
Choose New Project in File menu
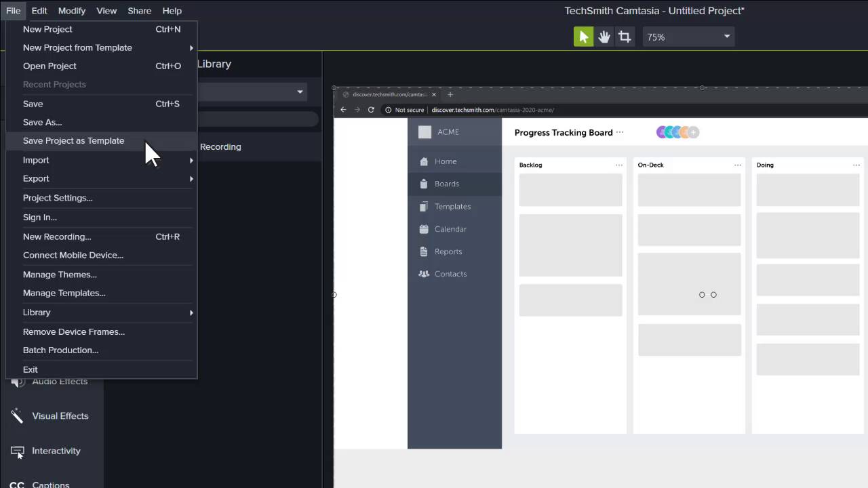pyautogui.click(x=101, y=29)
